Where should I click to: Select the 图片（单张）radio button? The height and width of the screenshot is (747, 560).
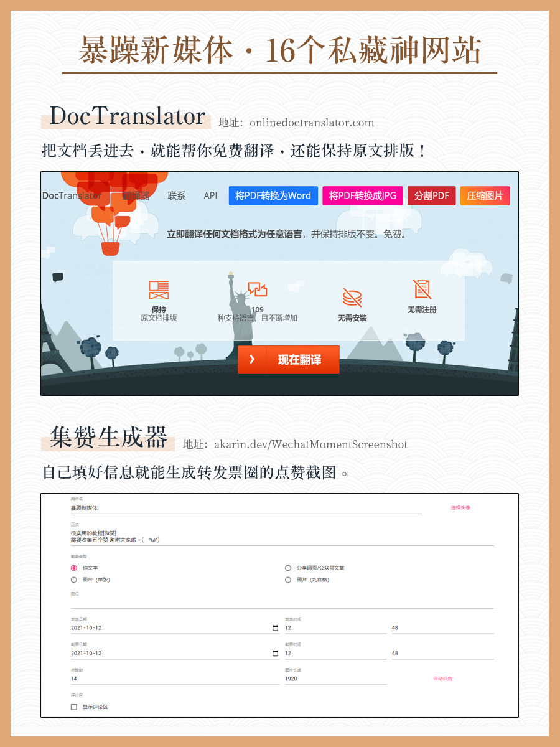74,580
